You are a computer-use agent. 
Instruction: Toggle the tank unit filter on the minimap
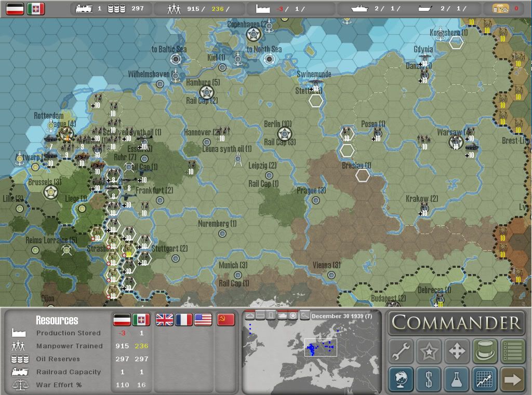tap(282, 315)
